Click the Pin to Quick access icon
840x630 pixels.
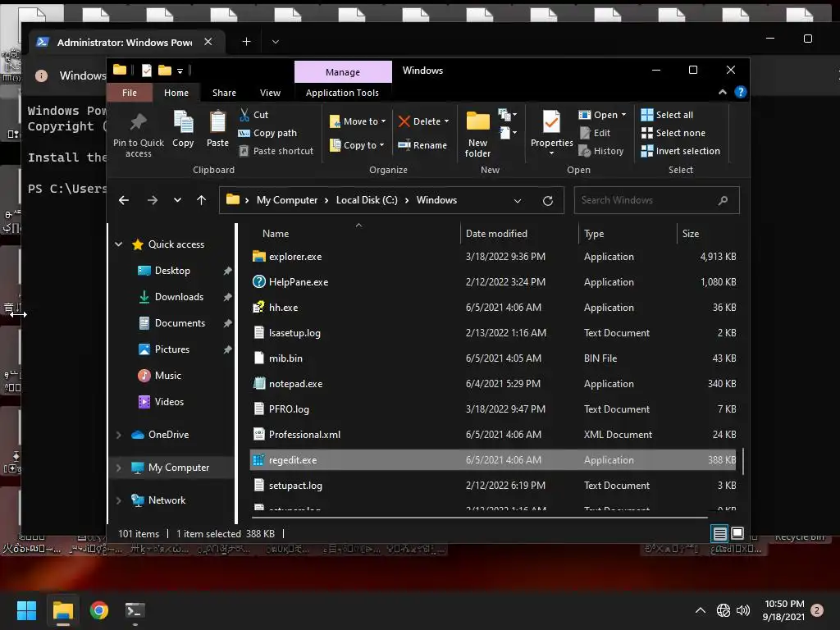(x=138, y=122)
